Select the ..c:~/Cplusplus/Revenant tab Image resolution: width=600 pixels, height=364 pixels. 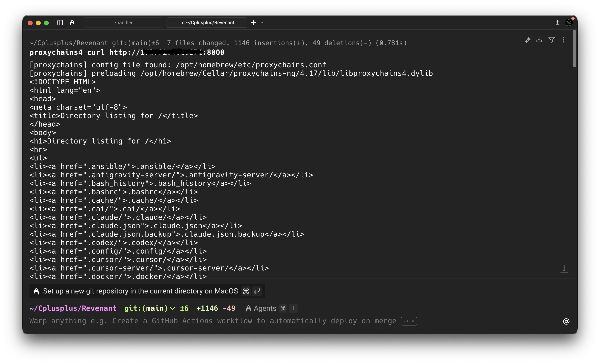[x=206, y=22]
